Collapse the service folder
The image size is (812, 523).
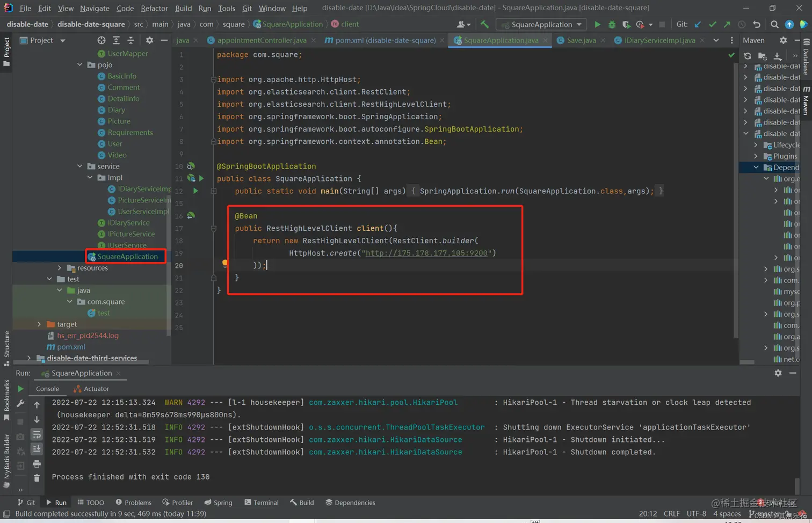click(80, 166)
